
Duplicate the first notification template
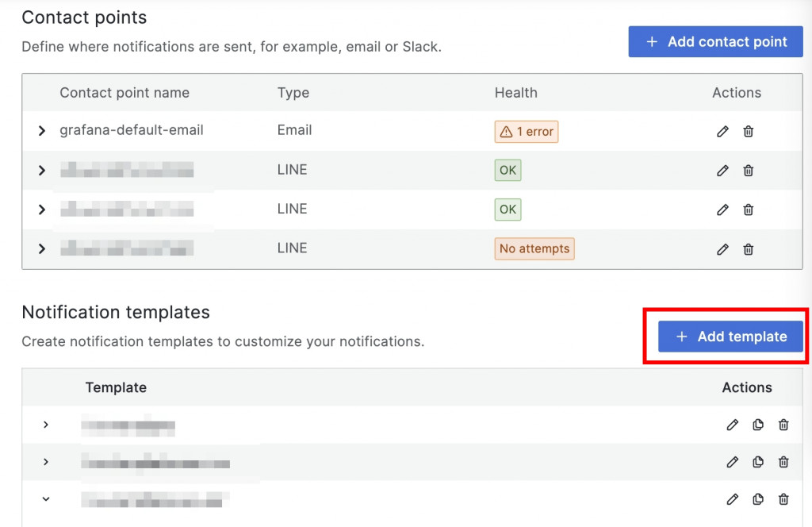click(758, 425)
